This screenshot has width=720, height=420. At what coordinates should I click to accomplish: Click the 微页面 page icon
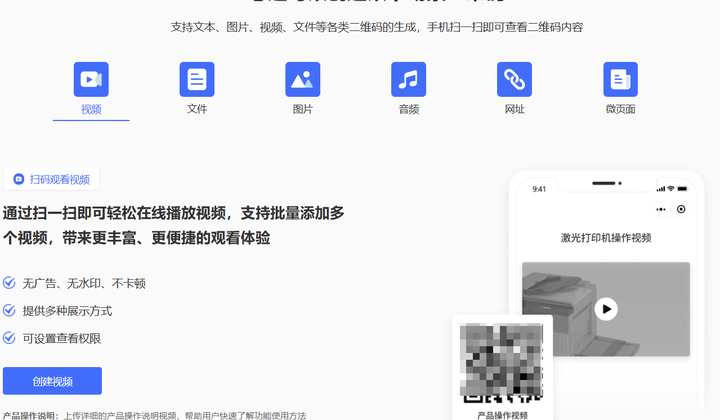point(620,79)
